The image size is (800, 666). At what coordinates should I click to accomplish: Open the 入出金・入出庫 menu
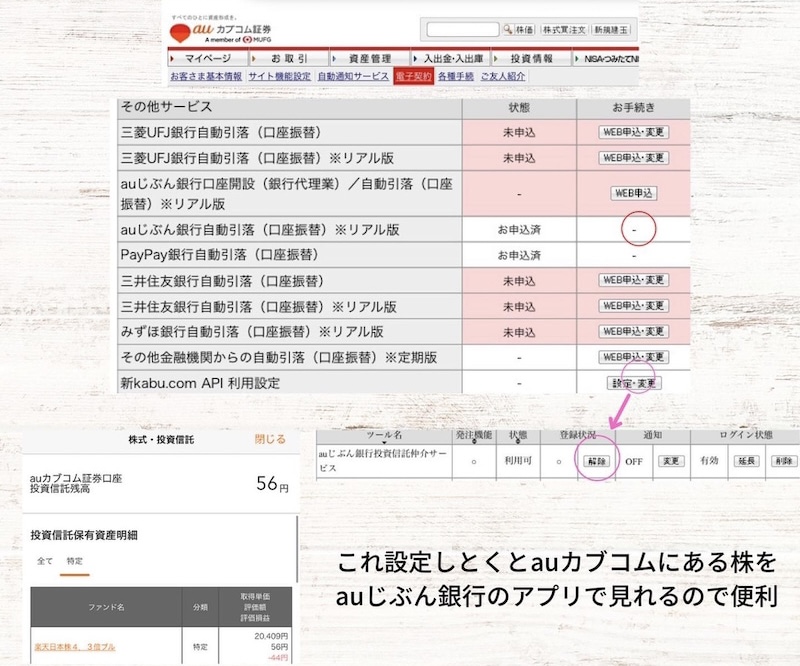(x=451, y=59)
